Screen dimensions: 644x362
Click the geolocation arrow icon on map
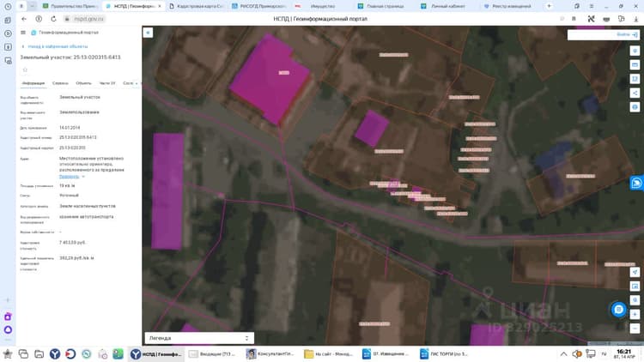[635, 272]
